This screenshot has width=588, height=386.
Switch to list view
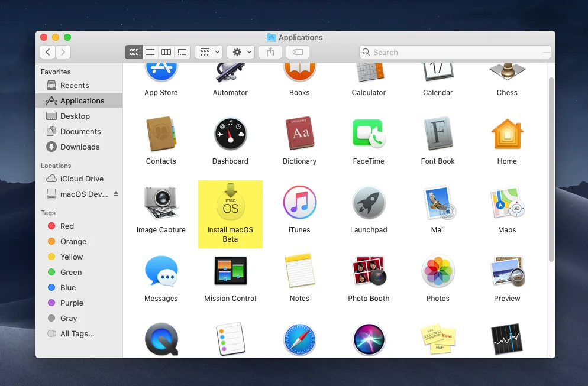(150, 52)
